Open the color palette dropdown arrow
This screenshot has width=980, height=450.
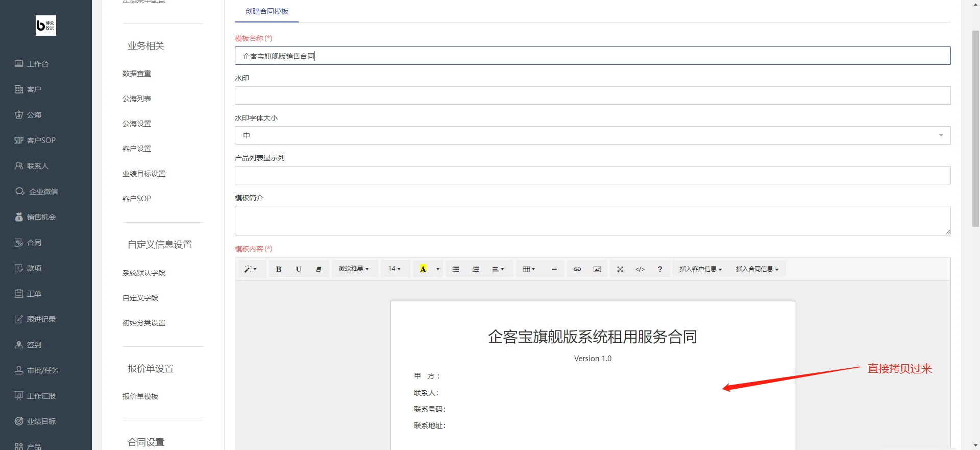pyautogui.click(x=437, y=269)
